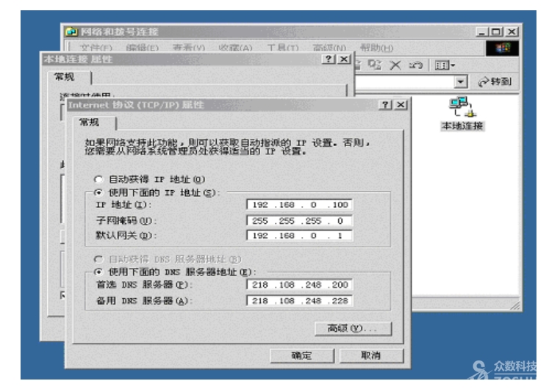560x392 pixels.
Task: Open the 工具(T) menu
Action: coord(283,48)
